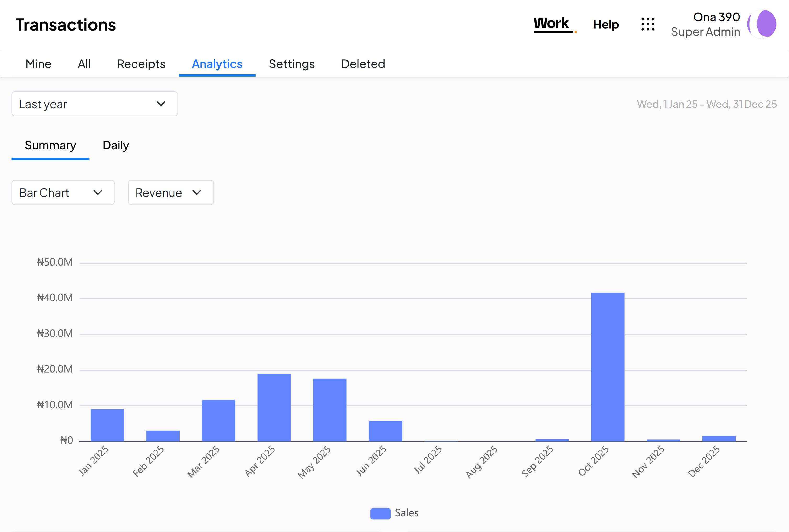This screenshot has width=789, height=532.
Task: Expand the Last year date range dropdown
Action: [94, 104]
